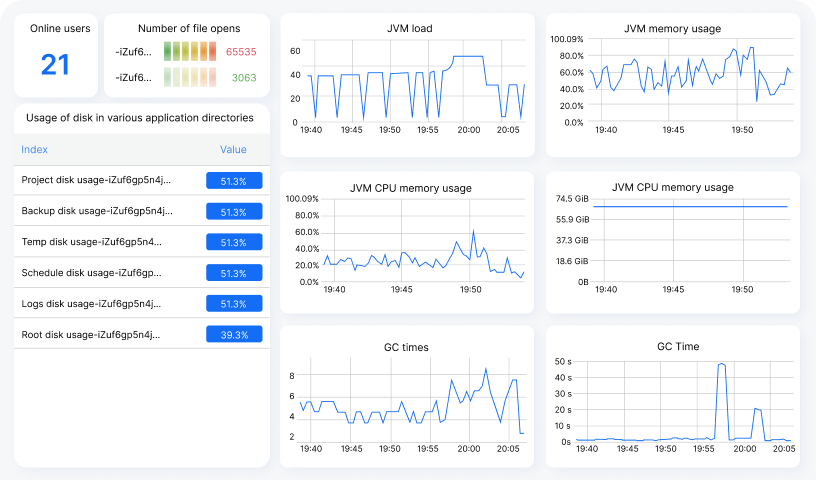Select the Logs disk usage row label
Image resolution: width=816 pixels, height=480 pixels.
click(90, 304)
